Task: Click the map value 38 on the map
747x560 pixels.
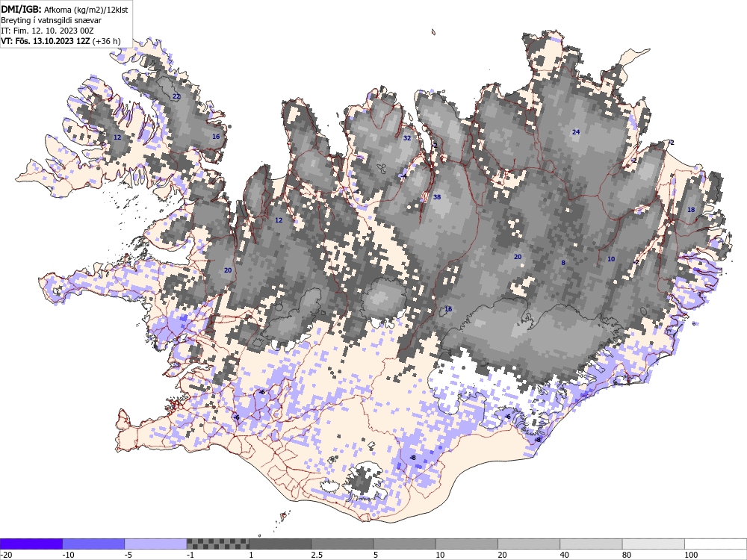Action: point(437,196)
